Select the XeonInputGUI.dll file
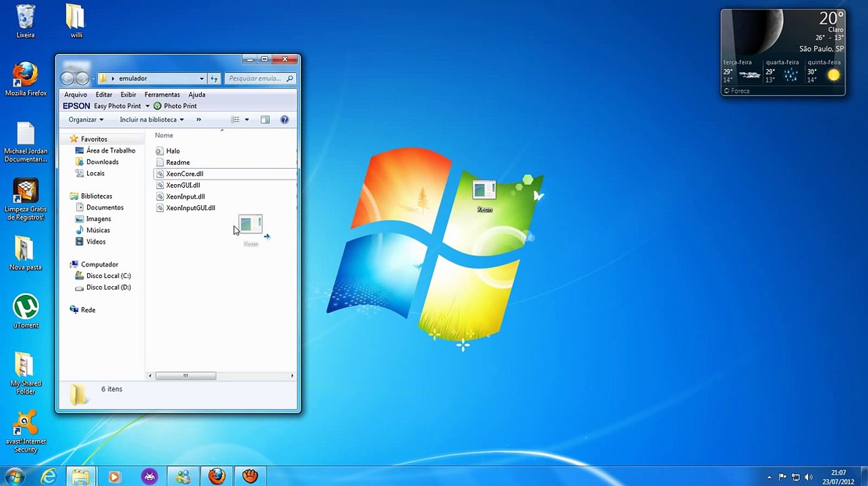 coord(190,208)
